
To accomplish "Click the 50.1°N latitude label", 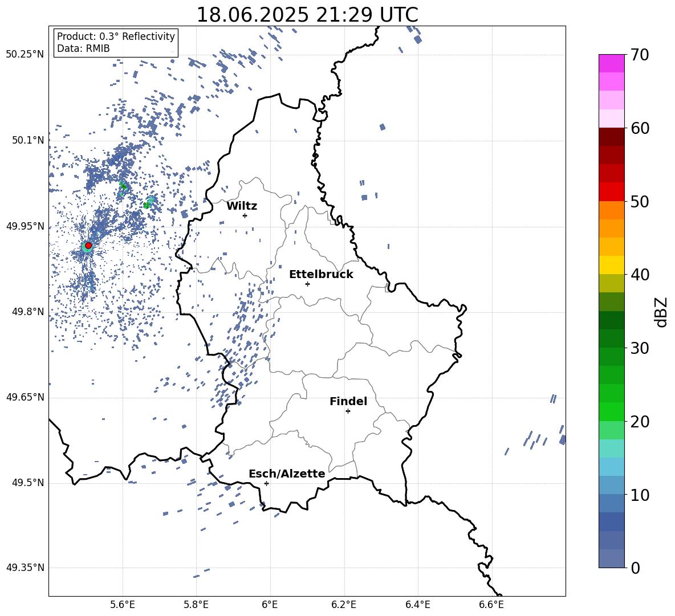I will [28, 140].
